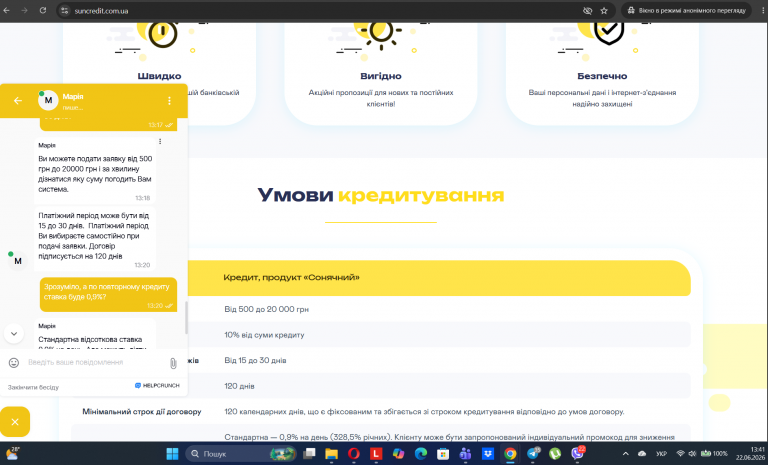Image resolution: width=768 pixels, height=465 pixels.
Task: Click the cloud icon in system tray
Action: [642, 454]
